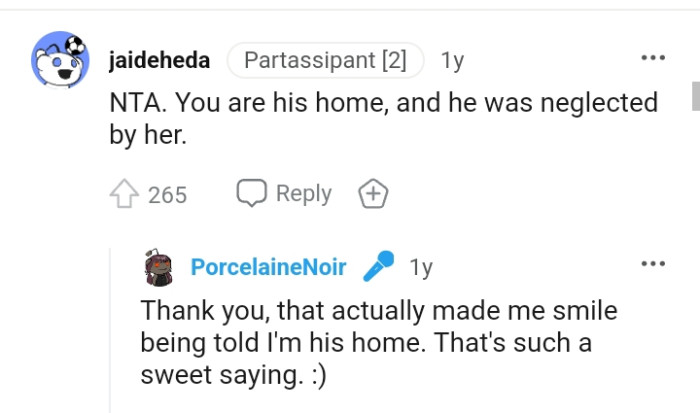Click the blue OP microphone icon

[x=377, y=266]
